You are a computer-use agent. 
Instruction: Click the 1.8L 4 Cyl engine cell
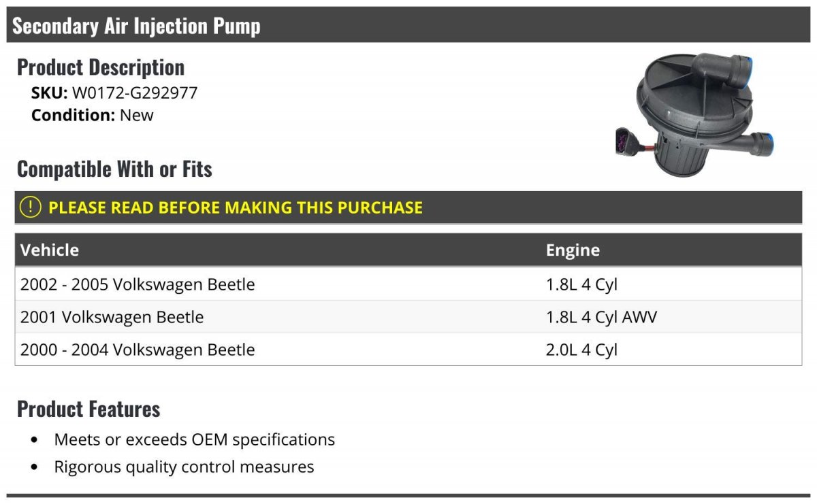coord(581,284)
